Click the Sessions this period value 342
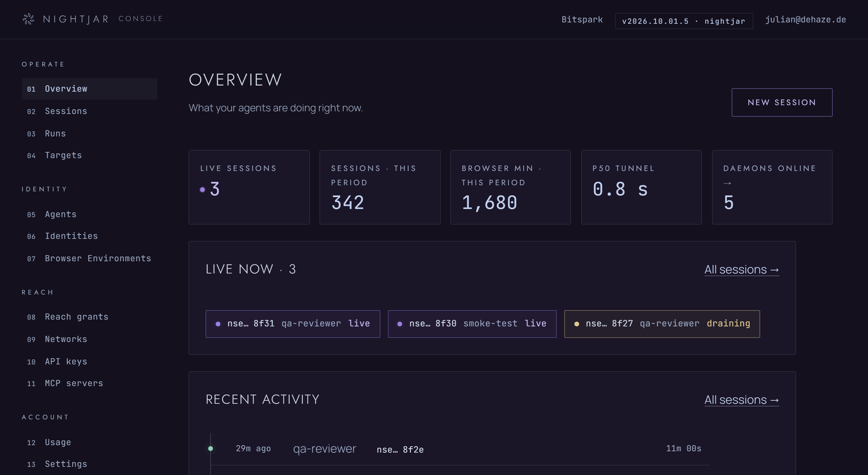Screen dimensions: 868x475 [x=348, y=203]
